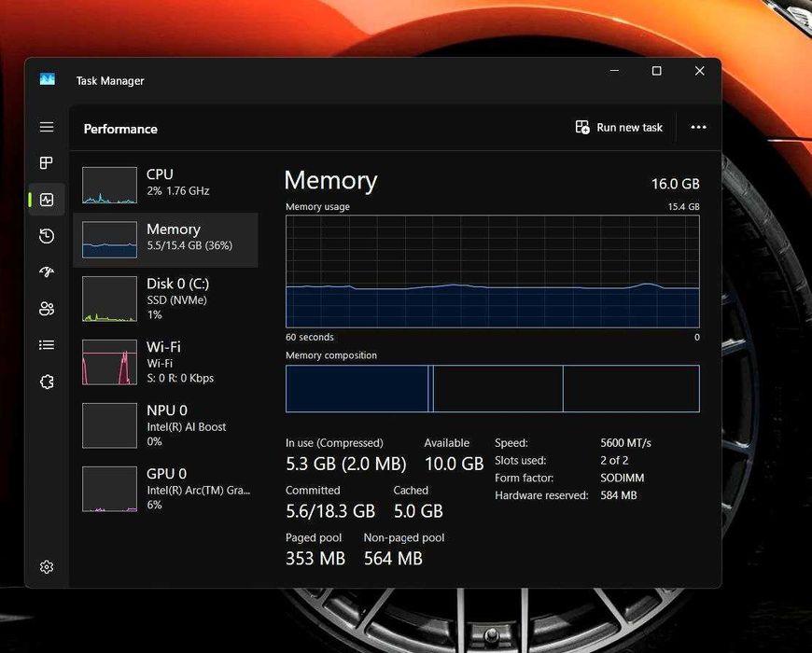
Task: Close the Task Manager window
Action: (700, 71)
